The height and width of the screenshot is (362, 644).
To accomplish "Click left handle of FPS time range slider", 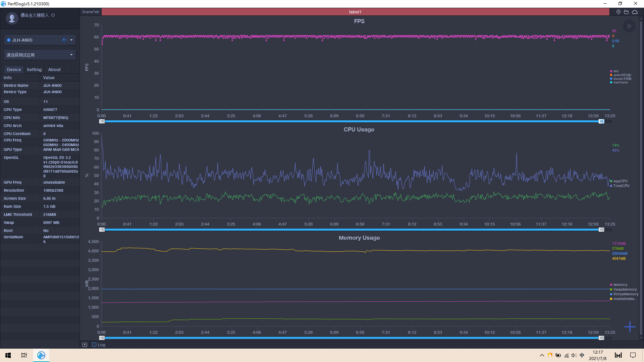I will click(x=102, y=121).
